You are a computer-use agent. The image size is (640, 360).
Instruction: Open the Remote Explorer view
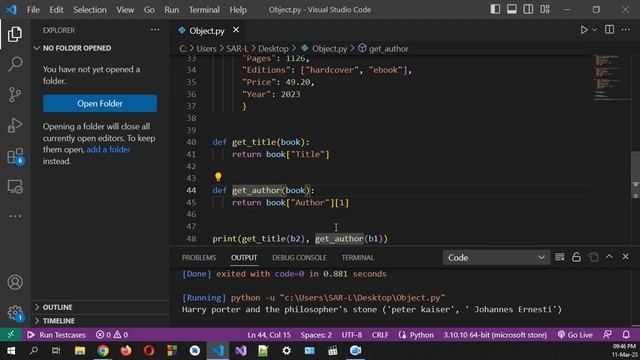click(15, 187)
